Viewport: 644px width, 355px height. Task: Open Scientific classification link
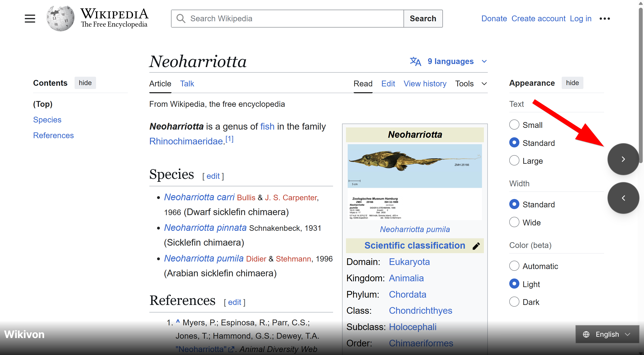[415, 245]
